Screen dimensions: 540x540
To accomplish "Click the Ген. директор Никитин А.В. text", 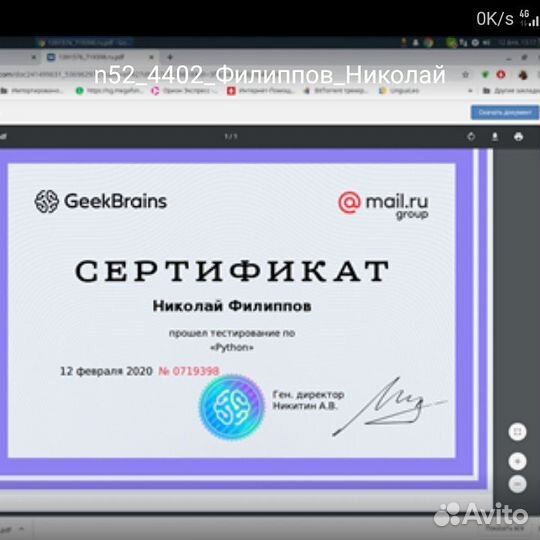I will (308, 400).
